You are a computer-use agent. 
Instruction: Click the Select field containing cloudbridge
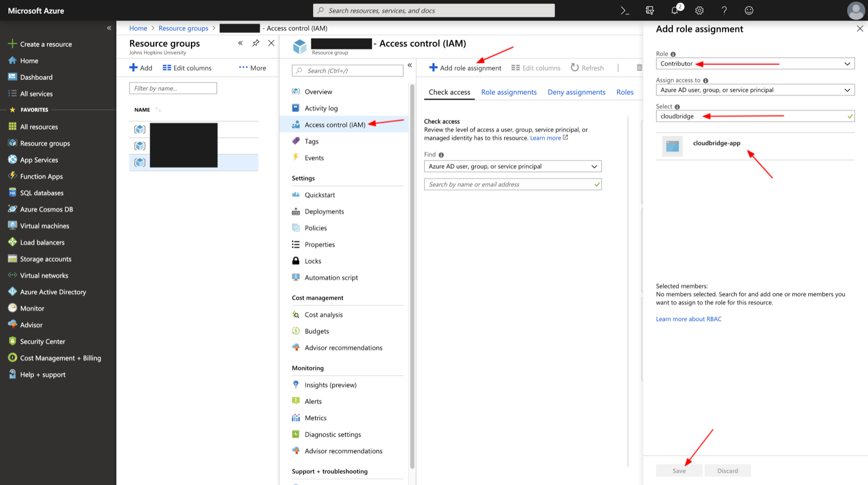755,116
